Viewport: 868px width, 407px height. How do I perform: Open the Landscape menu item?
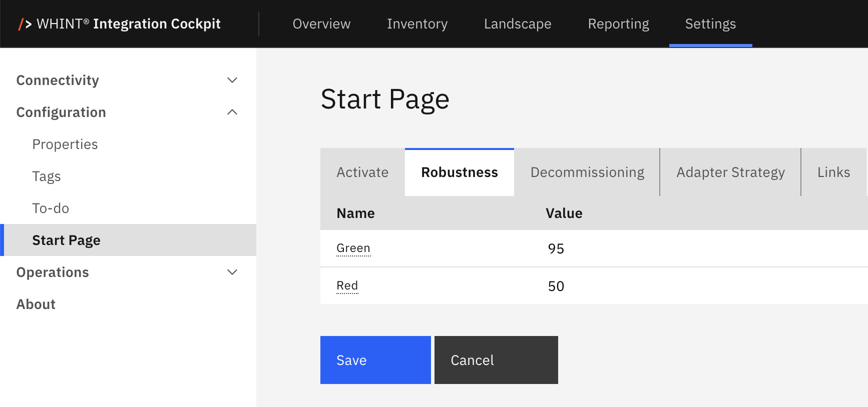(518, 24)
